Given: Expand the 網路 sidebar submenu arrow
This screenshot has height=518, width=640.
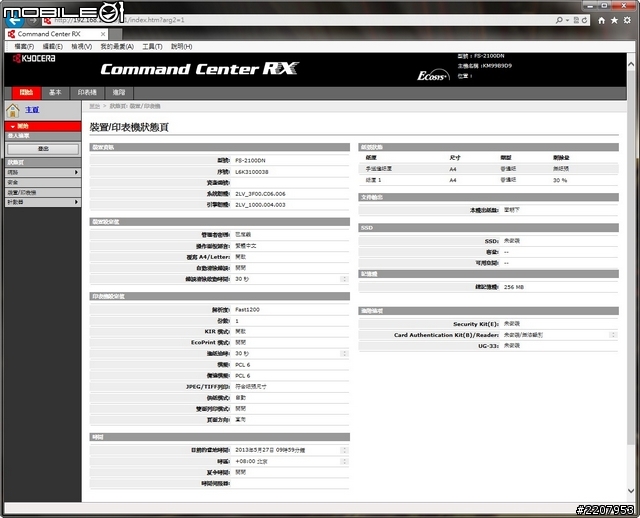Looking at the screenshot, I should [x=76, y=172].
